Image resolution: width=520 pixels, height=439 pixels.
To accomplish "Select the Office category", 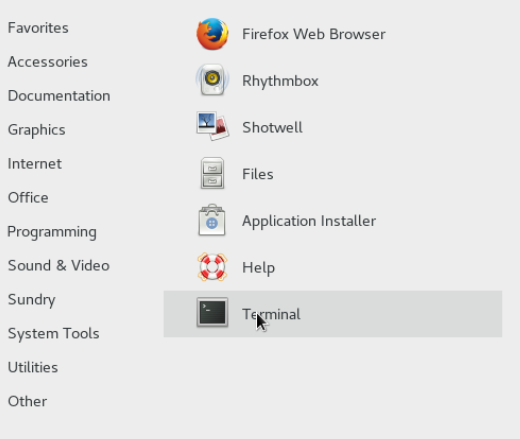I will [28, 198].
